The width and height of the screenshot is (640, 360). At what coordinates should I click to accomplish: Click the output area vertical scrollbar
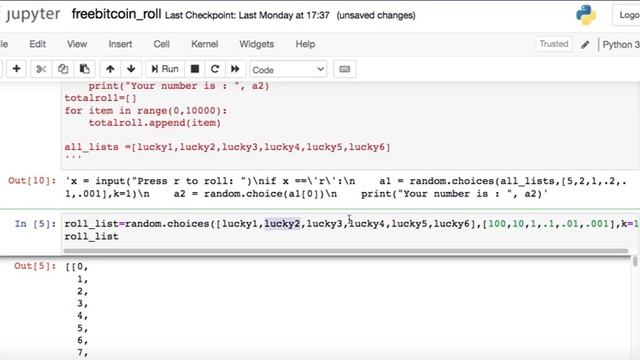(x=635, y=261)
